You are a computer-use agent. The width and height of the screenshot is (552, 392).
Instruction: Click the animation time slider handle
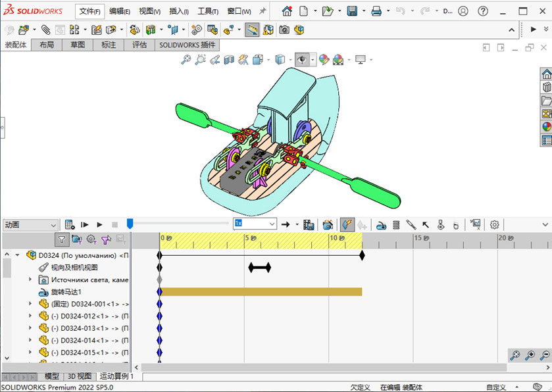tap(130, 224)
